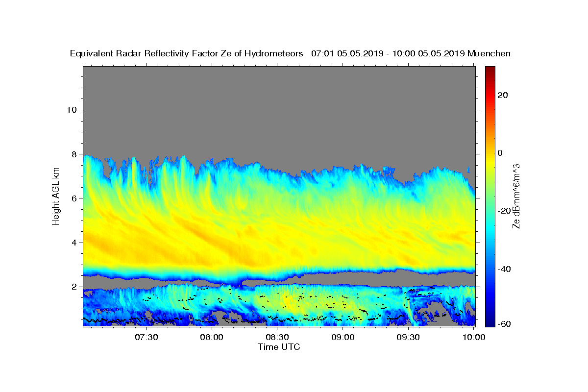Click the dark blue bottom of the colorbar
588x392 pixels.
point(490,323)
